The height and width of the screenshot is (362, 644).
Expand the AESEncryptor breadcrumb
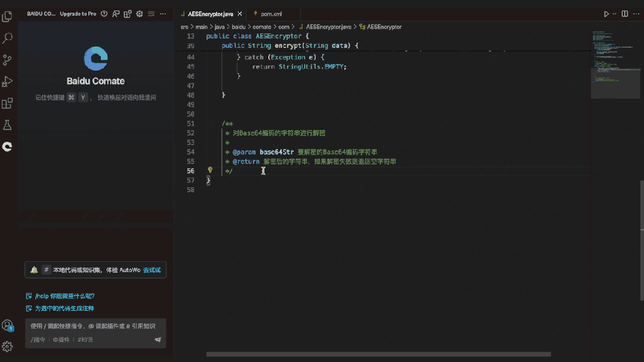tap(386, 27)
